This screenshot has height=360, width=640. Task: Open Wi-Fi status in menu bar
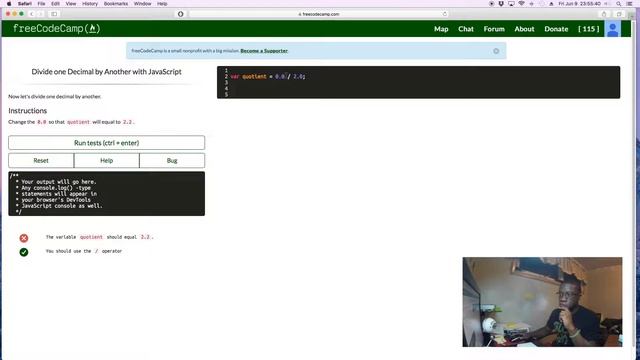pos(521,4)
